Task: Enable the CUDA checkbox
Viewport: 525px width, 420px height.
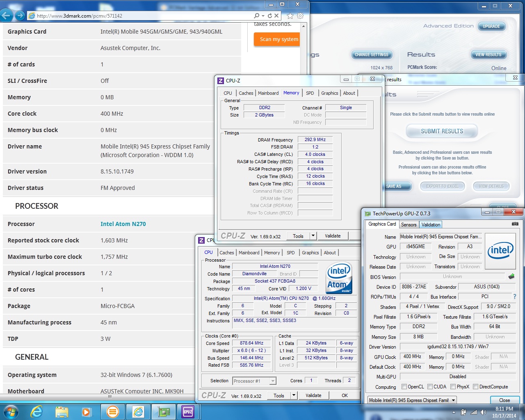Action: click(430, 386)
